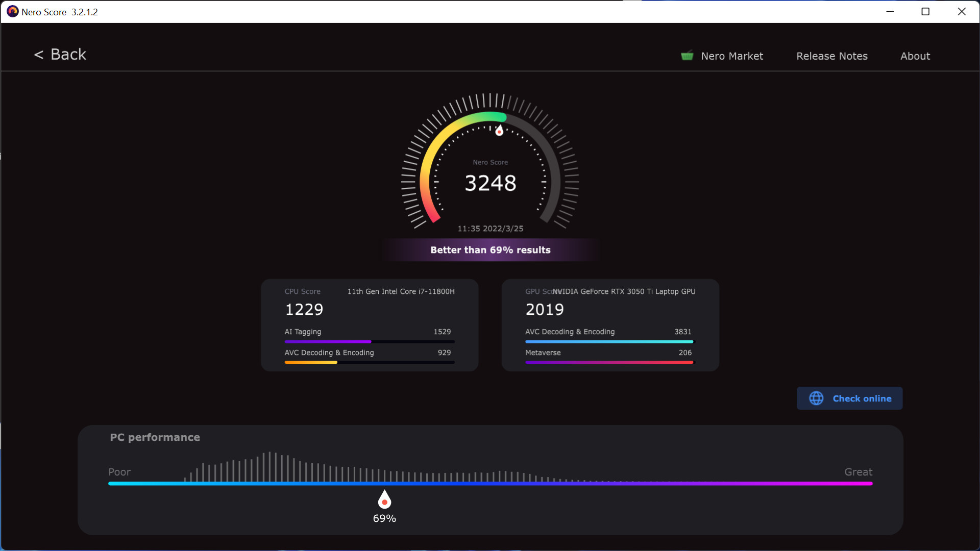Click the droplet indicator above 69%

(x=384, y=500)
